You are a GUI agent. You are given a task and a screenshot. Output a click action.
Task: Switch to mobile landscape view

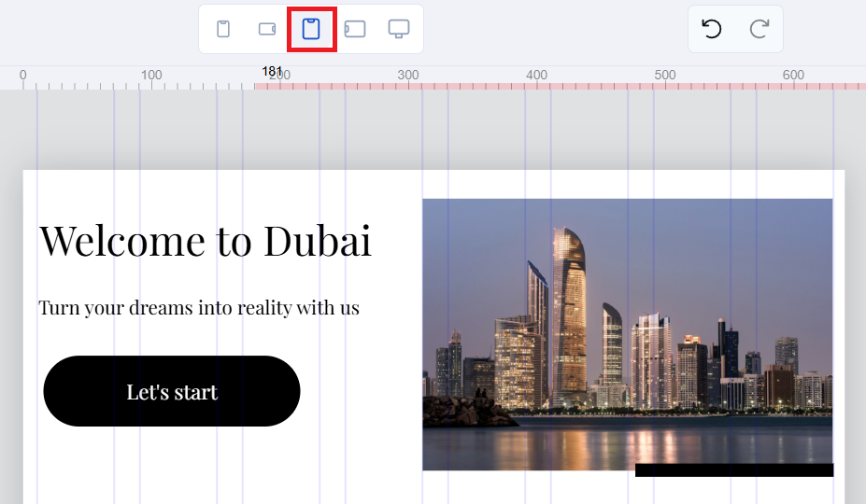267,29
